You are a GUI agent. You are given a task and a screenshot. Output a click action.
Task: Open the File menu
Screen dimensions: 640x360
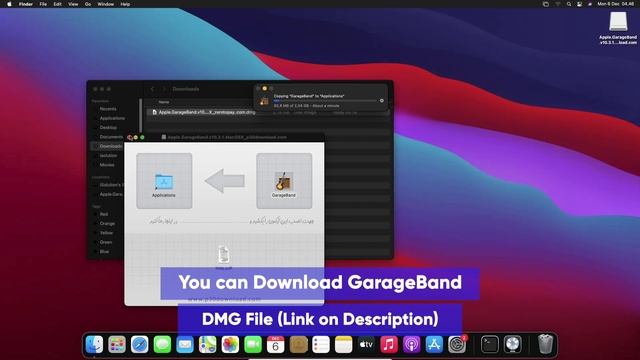[43, 4]
